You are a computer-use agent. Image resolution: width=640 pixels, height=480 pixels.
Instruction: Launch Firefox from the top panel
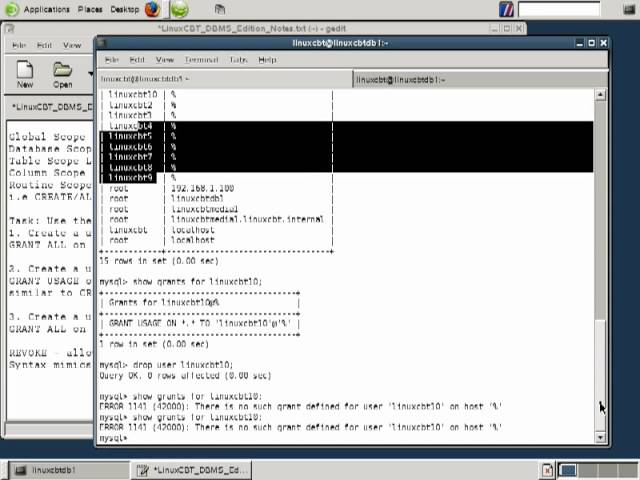[x=152, y=9]
